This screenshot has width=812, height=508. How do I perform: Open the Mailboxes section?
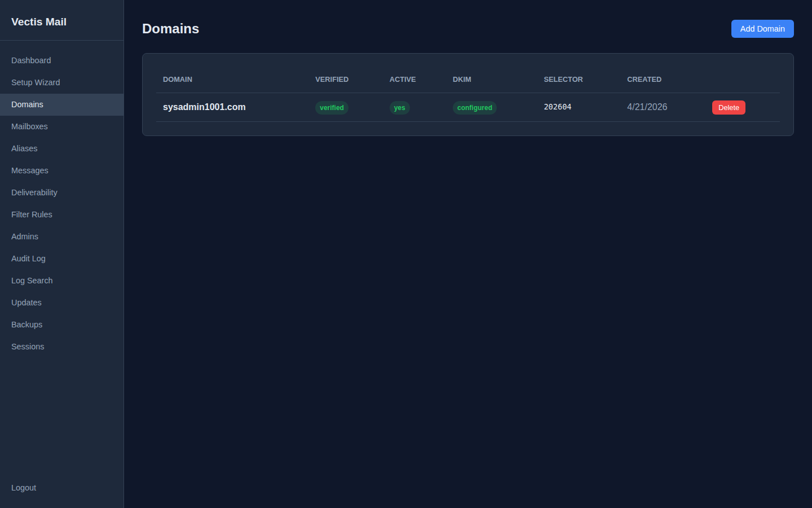click(x=61, y=126)
